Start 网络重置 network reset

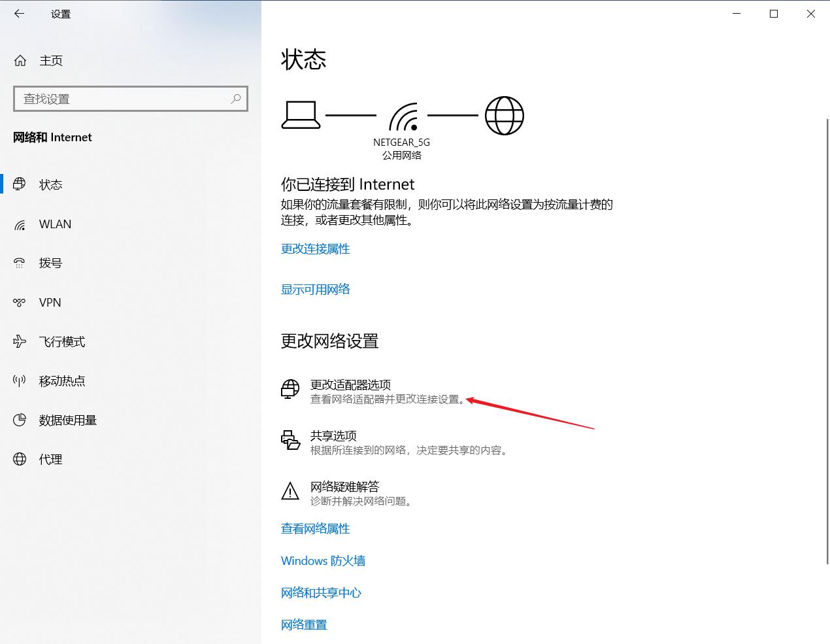pyautogui.click(x=303, y=624)
